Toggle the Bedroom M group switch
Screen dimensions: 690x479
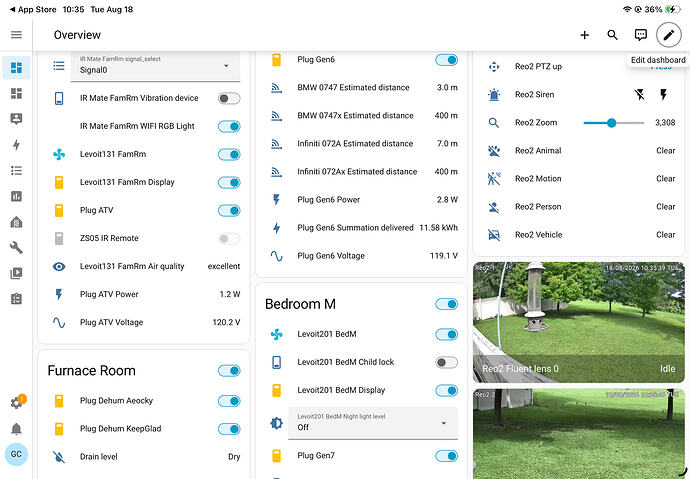pos(447,304)
